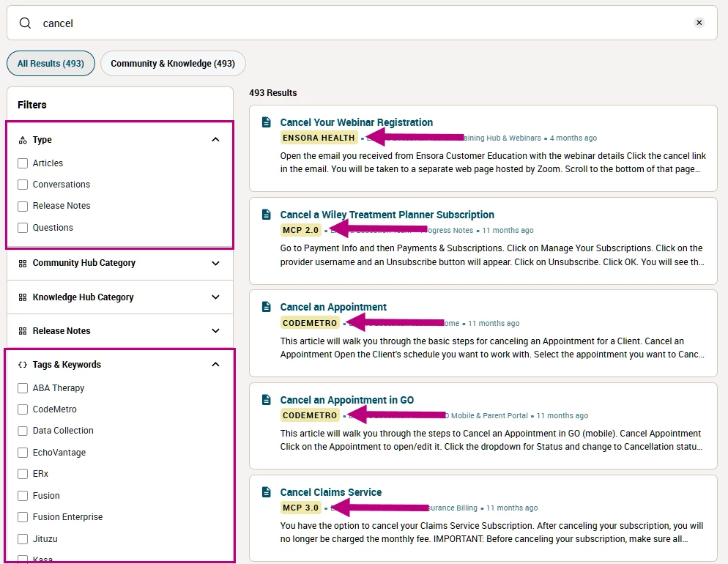The image size is (728, 564).
Task: Check the Fusion Enterprise tag
Action: 22,517
